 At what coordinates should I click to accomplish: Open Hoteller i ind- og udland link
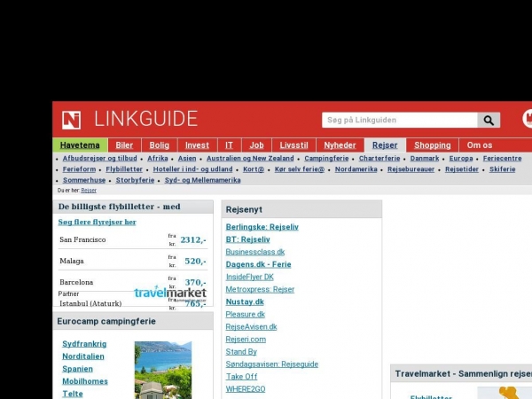pos(192,169)
